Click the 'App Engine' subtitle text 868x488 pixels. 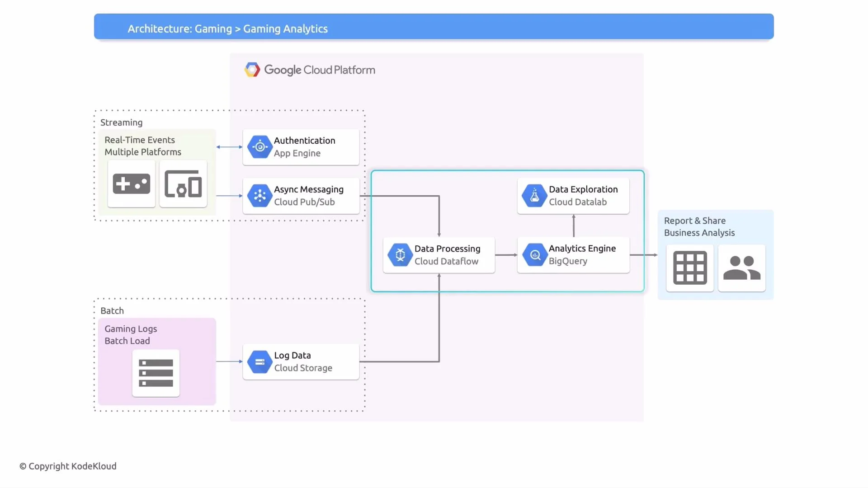click(297, 153)
